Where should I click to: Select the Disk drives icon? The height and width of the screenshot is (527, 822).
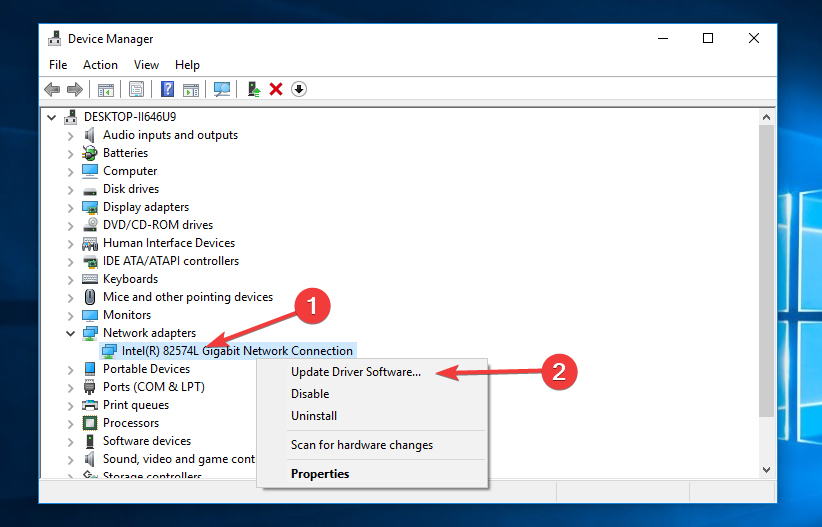(x=90, y=190)
